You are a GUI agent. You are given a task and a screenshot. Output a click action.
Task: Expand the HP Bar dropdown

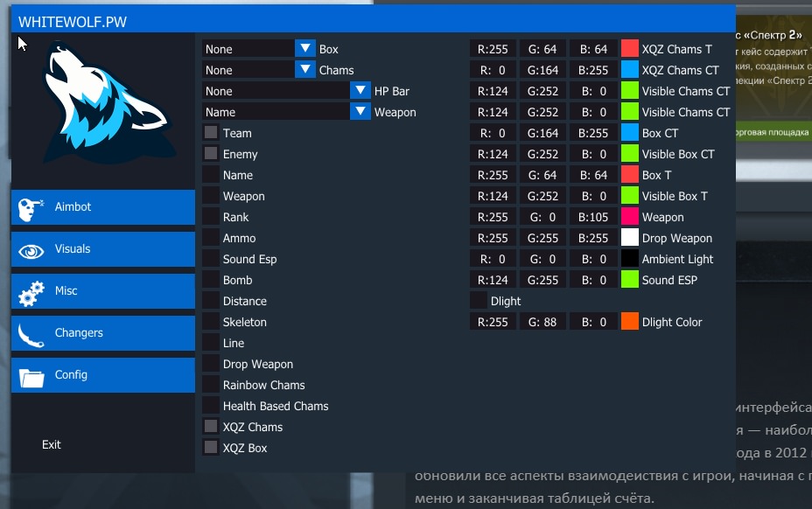coord(360,91)
